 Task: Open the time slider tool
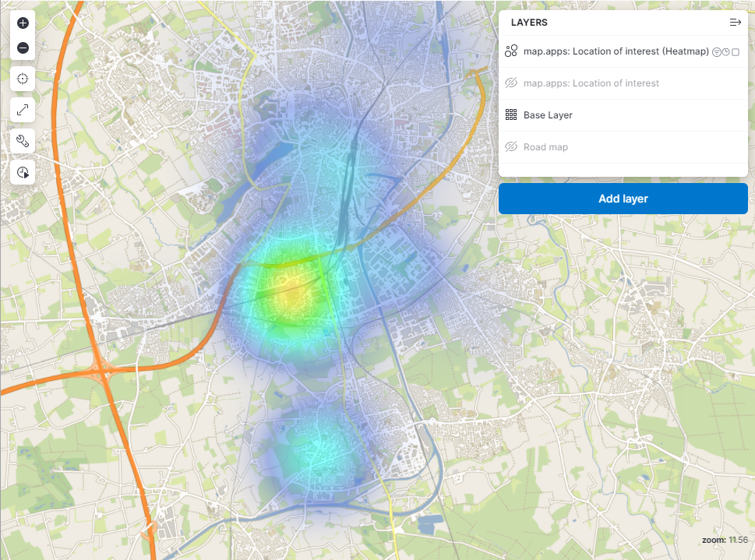point(22,172)
